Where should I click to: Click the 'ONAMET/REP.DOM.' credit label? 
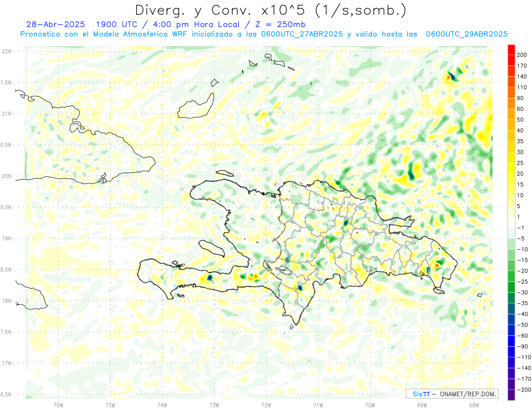467,394
